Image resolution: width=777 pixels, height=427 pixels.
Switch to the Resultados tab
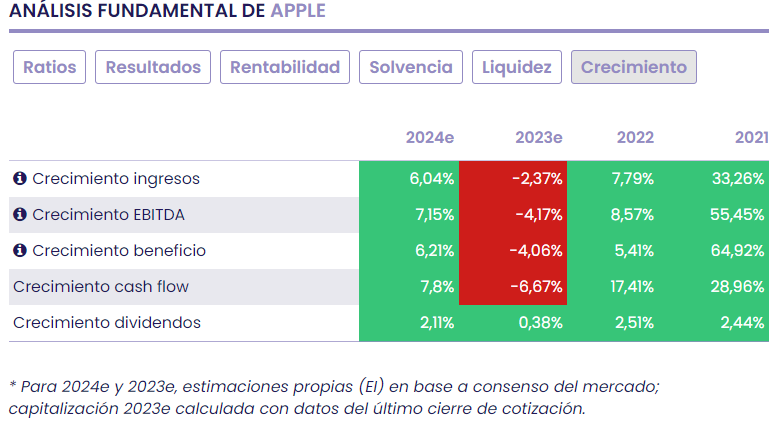click(x=153, y=68)
